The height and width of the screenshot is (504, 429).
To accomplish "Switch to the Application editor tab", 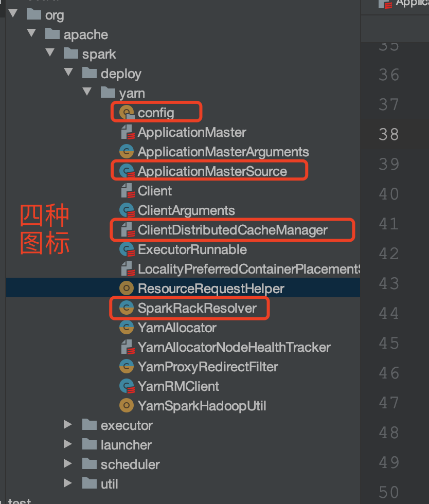I will coord(406,5).
